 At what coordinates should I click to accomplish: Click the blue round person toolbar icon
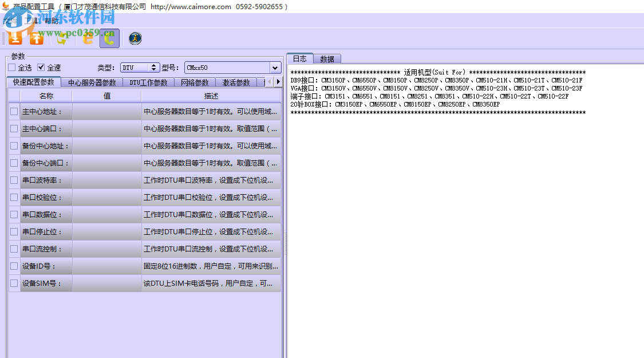(134, 39)
